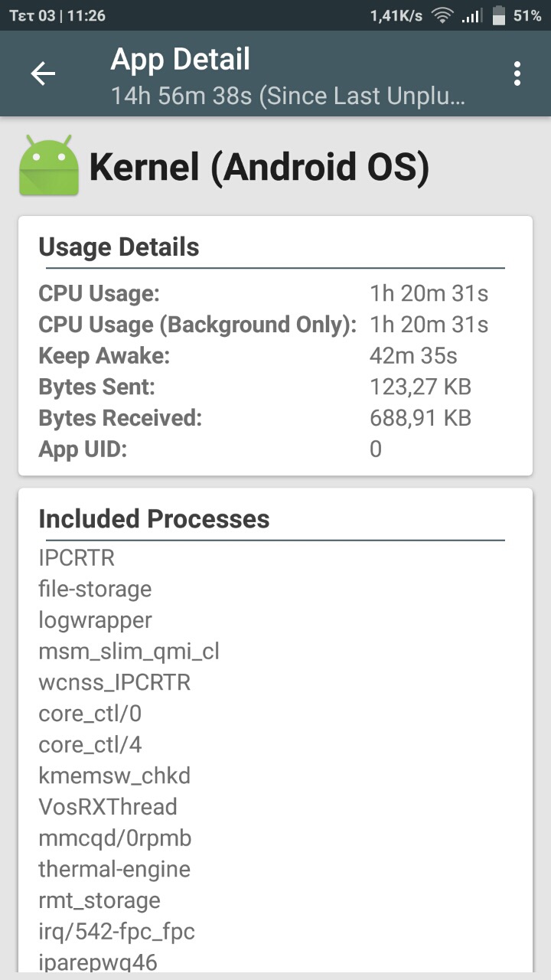Image resolution: width=551 pixels, height=980 pixels.
Task: Tap the back arrow in header
Action: pyautogui.click(x=43, y=73)
